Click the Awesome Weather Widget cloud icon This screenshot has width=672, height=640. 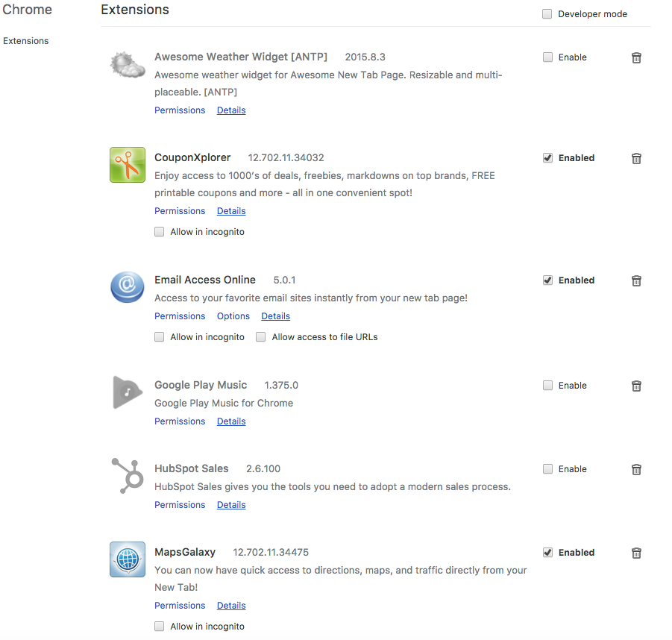(x=128, y=65)
